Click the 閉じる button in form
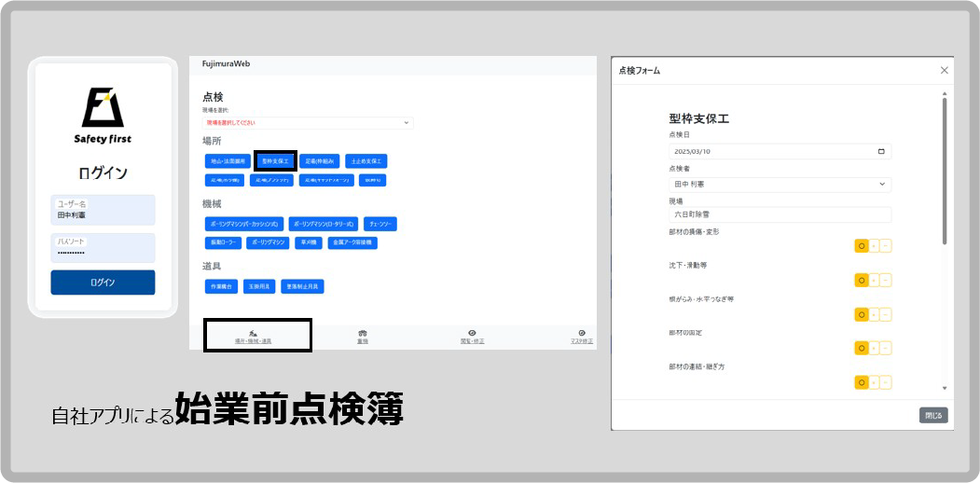This screenshot has height=483, width=980. (933, 416)
